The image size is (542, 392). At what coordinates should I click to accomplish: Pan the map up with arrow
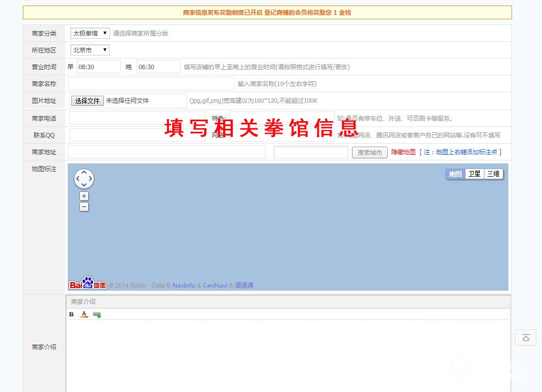point(84,173)
